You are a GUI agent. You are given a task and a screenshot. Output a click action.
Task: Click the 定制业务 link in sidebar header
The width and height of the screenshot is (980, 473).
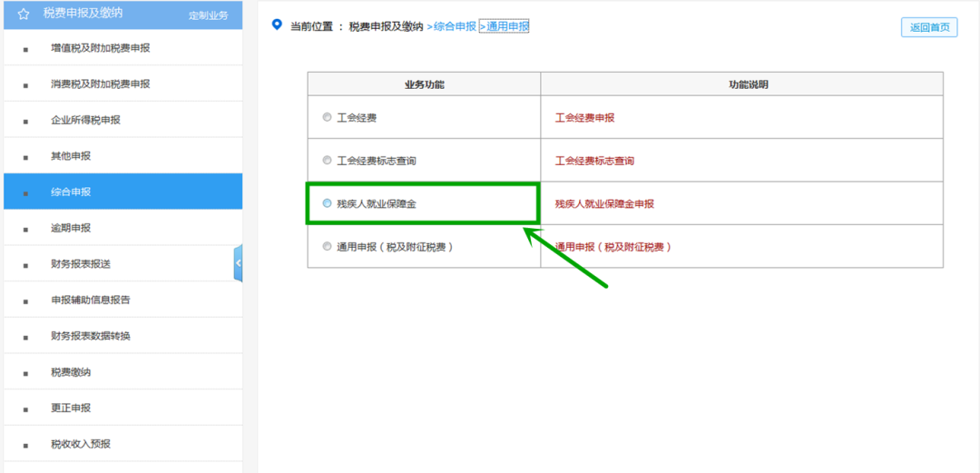209,15
